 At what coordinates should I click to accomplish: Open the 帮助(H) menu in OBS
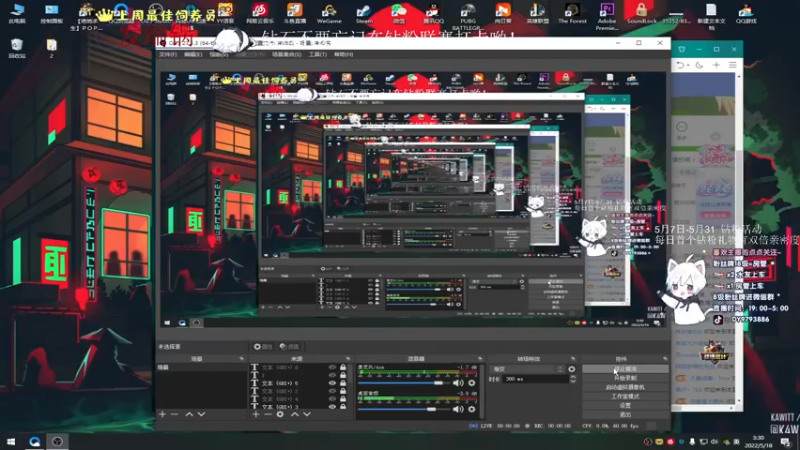[343, 54]
